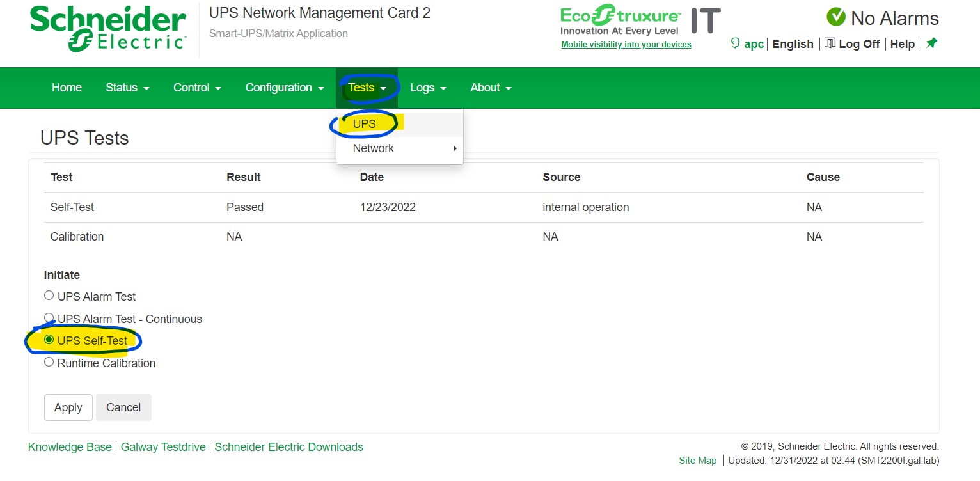This screenshot has height=481, width=980.
Task: Go to the Home page
Action: click(x=67, y=88)
